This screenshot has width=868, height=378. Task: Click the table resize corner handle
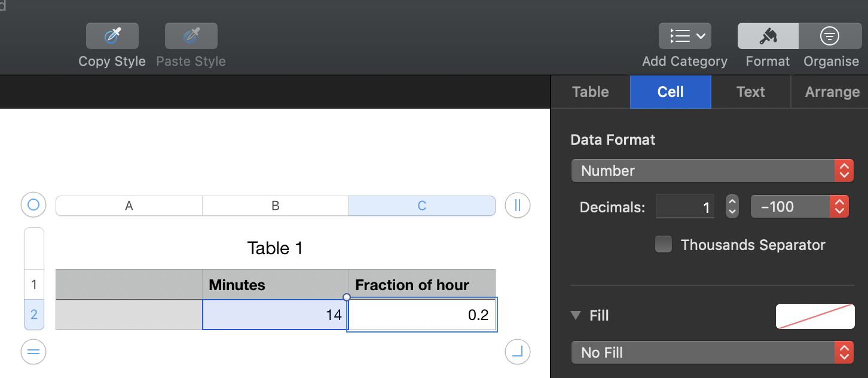pos(518,352)
